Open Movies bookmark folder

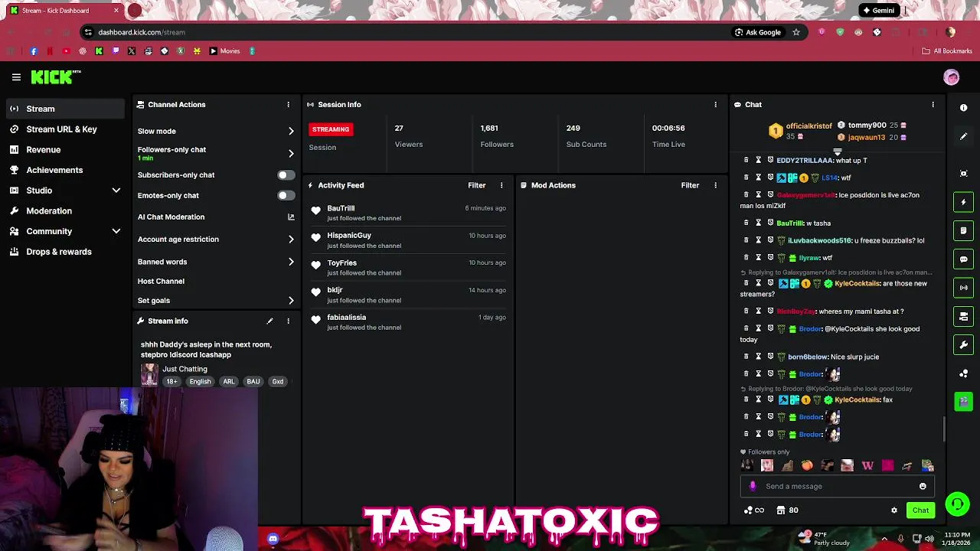click(x=225, y=51)
